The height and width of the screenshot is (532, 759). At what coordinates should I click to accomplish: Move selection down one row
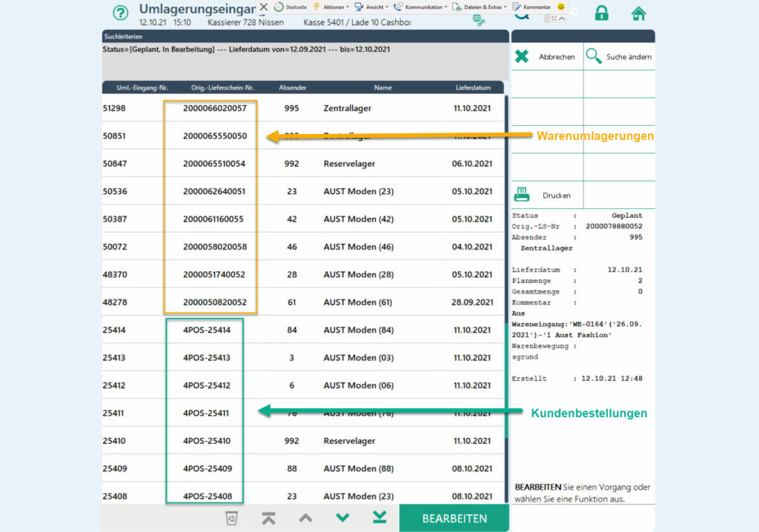pyautogui.click(x=342, y=518)
